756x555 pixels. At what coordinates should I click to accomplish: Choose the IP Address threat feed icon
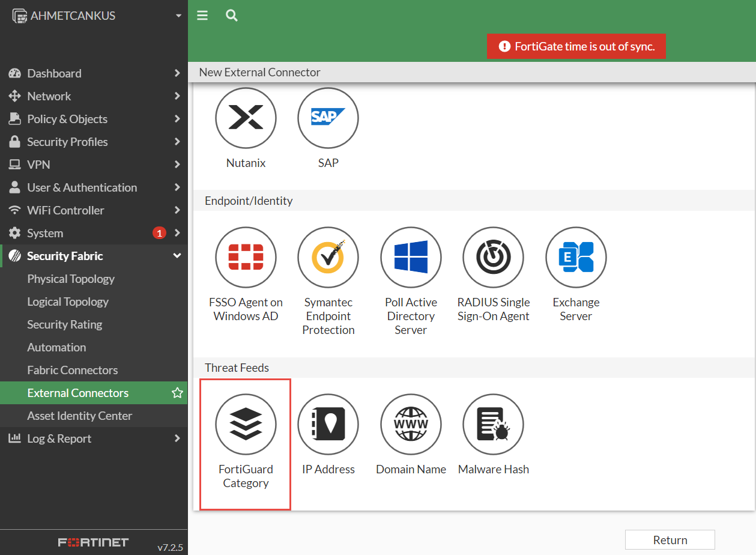328,424
